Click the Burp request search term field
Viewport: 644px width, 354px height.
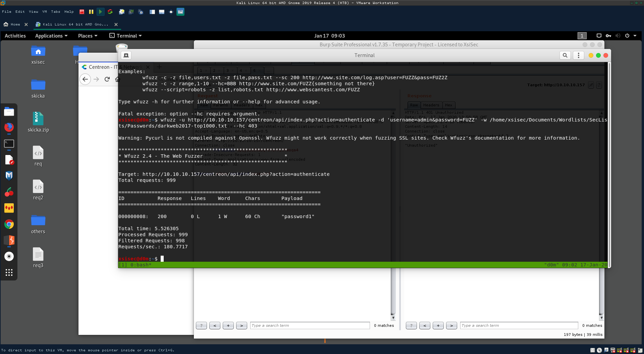click(x=310, y=325)
